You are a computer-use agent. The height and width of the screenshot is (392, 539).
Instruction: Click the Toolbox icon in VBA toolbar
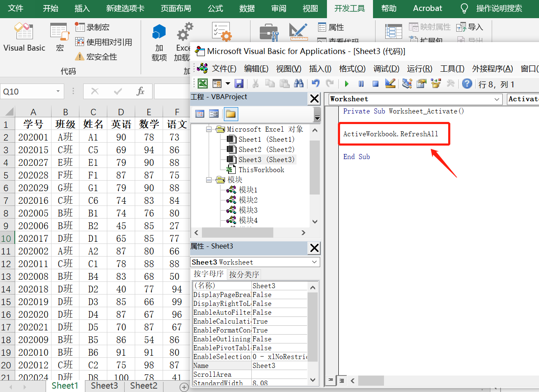(x=450, y=83)
